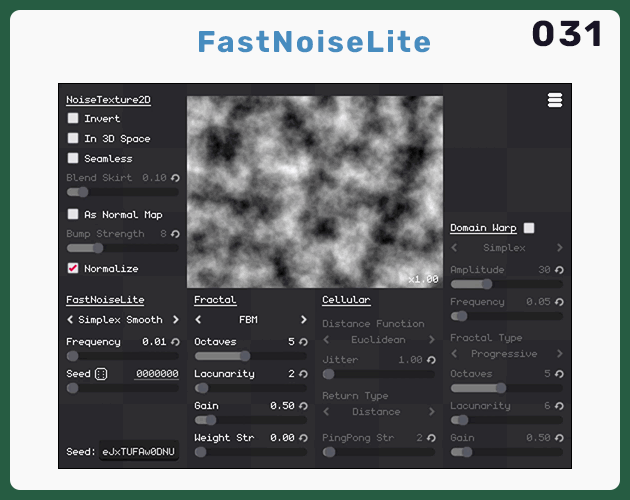Select previous fractal type before FBM

click(x=198, y=320)
